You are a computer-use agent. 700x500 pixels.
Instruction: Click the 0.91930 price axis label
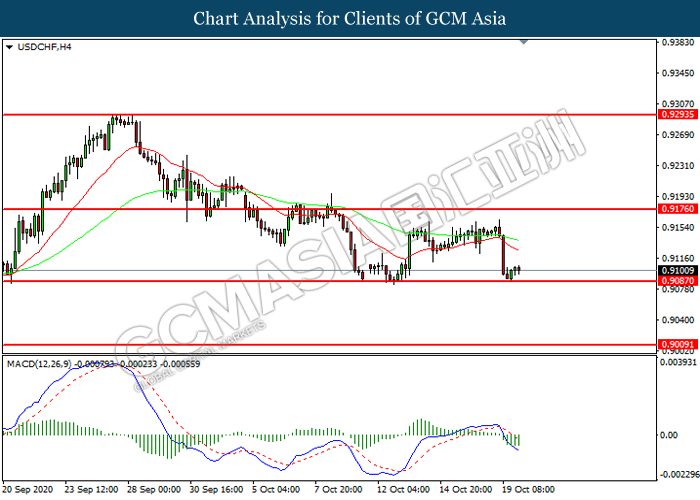(678, 196)
